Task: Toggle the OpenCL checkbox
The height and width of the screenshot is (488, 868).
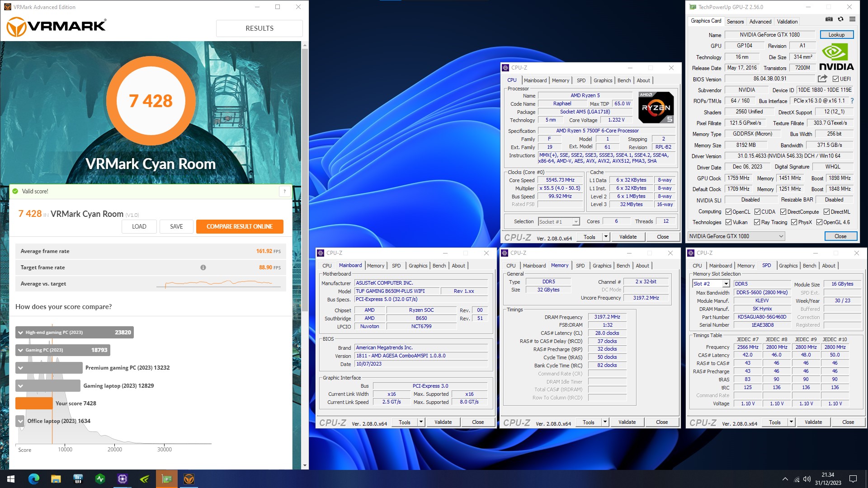Action: click(728, 212)
